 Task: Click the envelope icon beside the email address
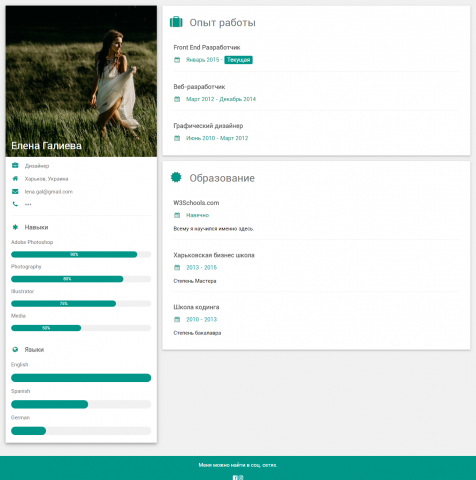pyautogui.click(x=15, y=191)
